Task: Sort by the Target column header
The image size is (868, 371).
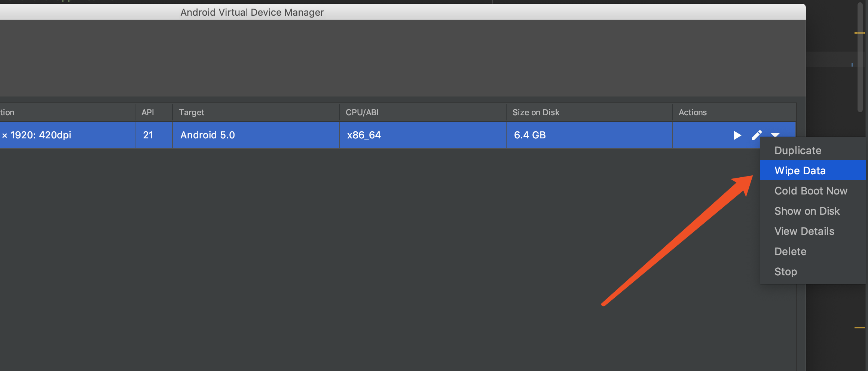Action: point(256,112)
